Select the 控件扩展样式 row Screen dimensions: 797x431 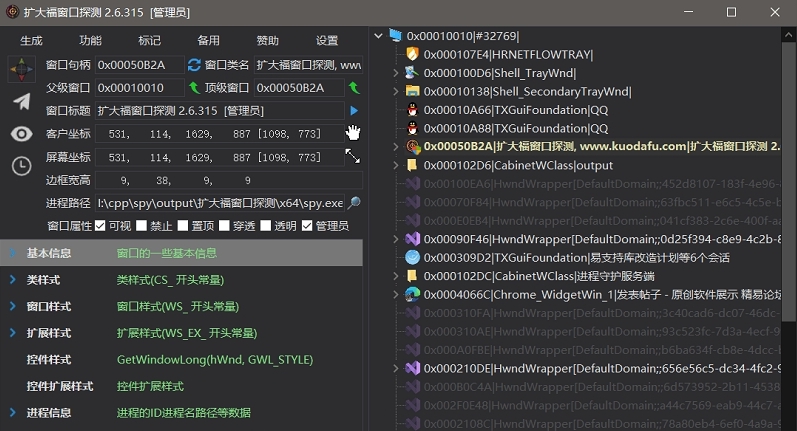point(181,386)
